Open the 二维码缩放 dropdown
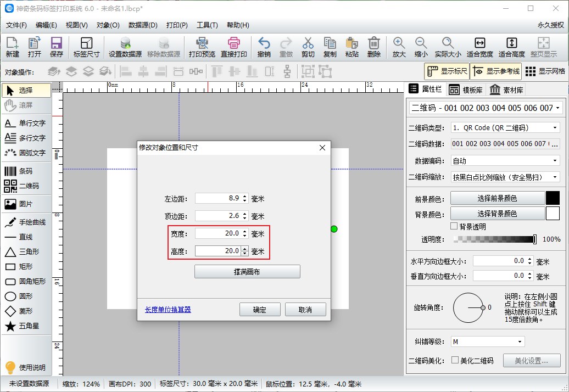Viewport: 569px width, 392px height. click(x=505, y=177)
